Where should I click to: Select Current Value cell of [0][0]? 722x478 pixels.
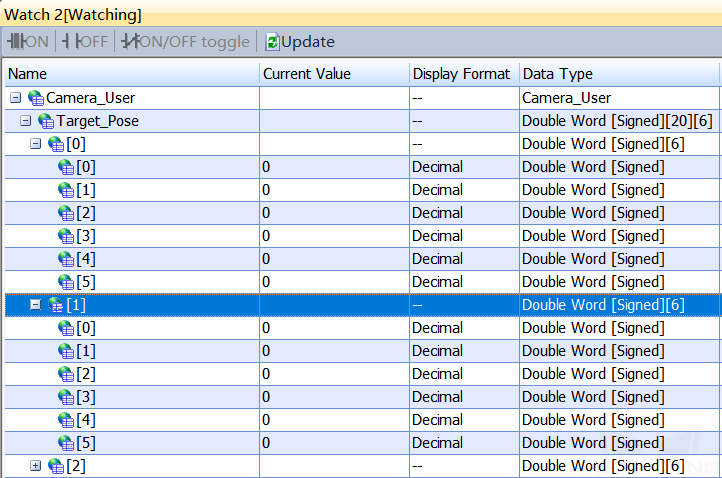click(335, 167)
